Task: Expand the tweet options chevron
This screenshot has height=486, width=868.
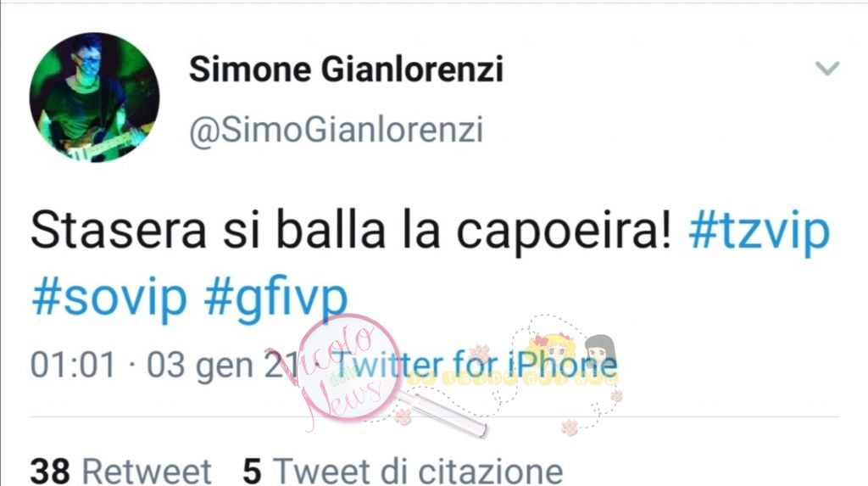Action: tap(827, 68)
